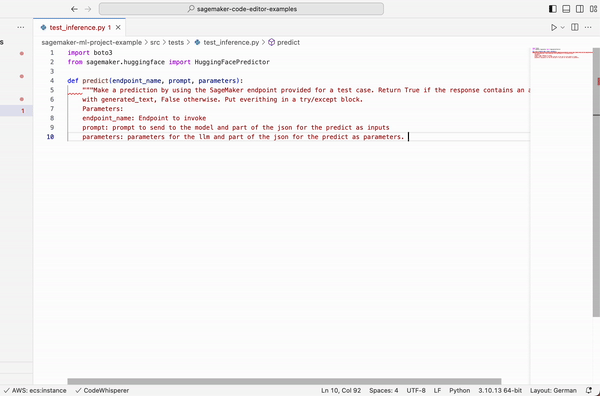Click 'import boto3' code line
This screenshot has width=600, height=396.
[x=90, y=53]
